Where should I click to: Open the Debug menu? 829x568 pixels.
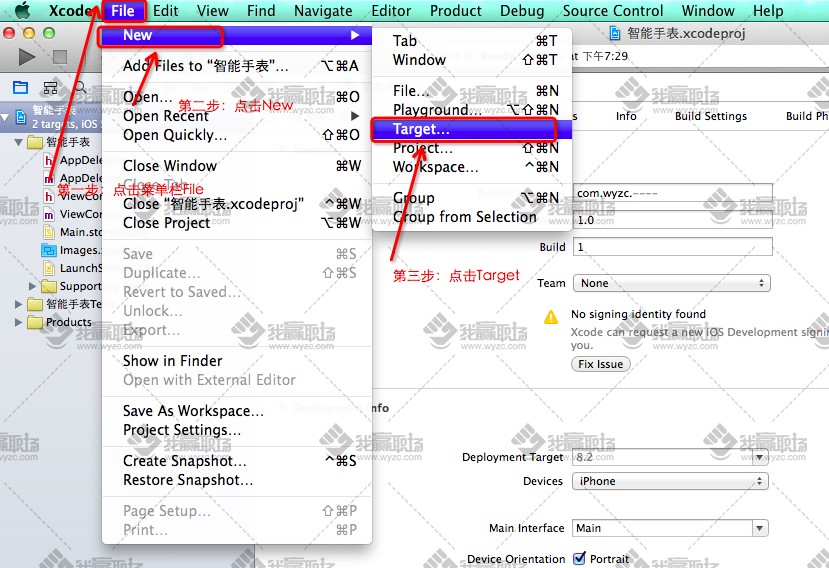pos(522,11)
